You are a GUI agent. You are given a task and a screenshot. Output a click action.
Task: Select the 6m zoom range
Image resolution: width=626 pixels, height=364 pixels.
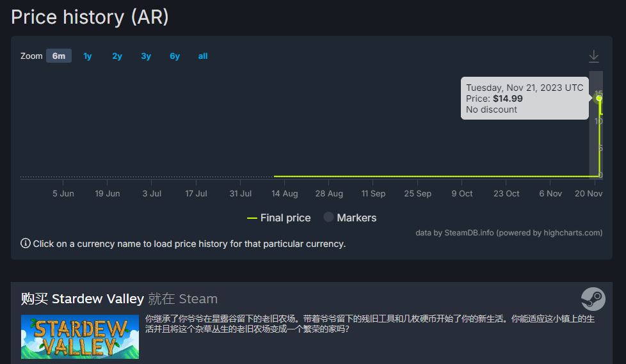pos(59,56)
